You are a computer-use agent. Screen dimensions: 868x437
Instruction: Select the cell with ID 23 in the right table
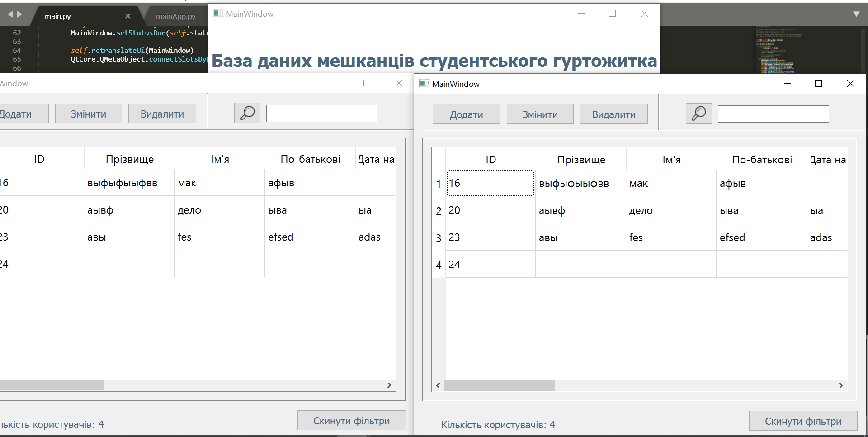(x=491, y=237)
